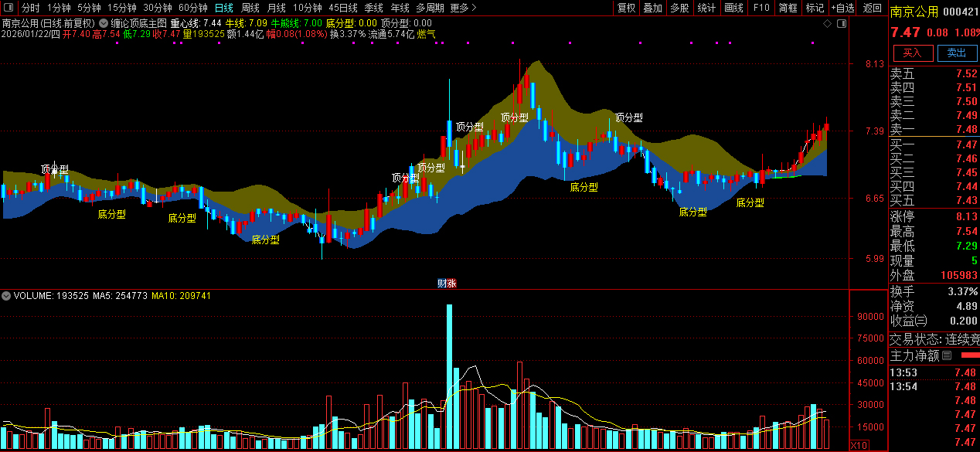The image size is (980, 452).
Task: Switch to the 月线 monthly chart
Action: [277, 8]
